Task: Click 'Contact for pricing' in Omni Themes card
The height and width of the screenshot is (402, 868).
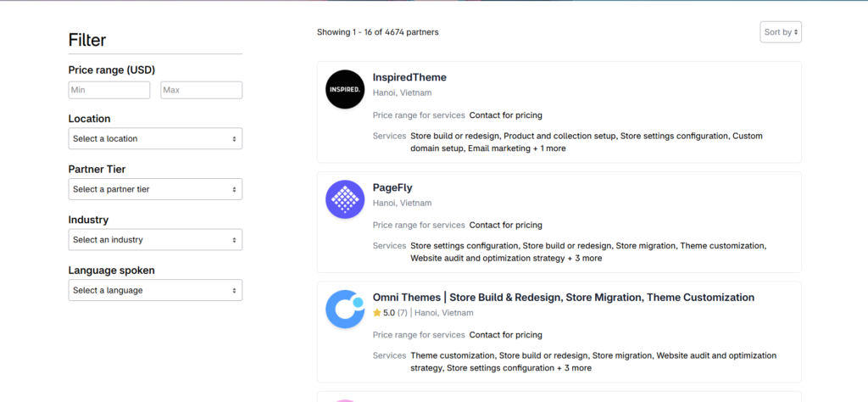Action: (x=506, y=335)
